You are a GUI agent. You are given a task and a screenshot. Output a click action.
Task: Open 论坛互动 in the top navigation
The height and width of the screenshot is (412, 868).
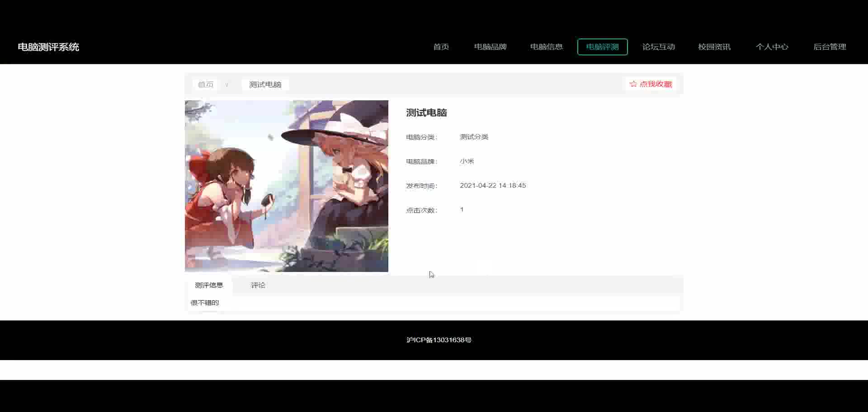pos(658,47)
